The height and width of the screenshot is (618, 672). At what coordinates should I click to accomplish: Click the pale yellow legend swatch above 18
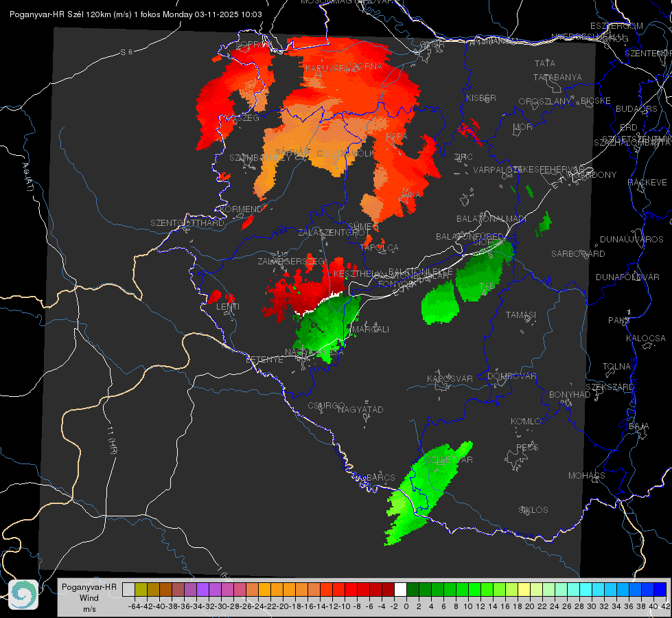pos(524,589)
